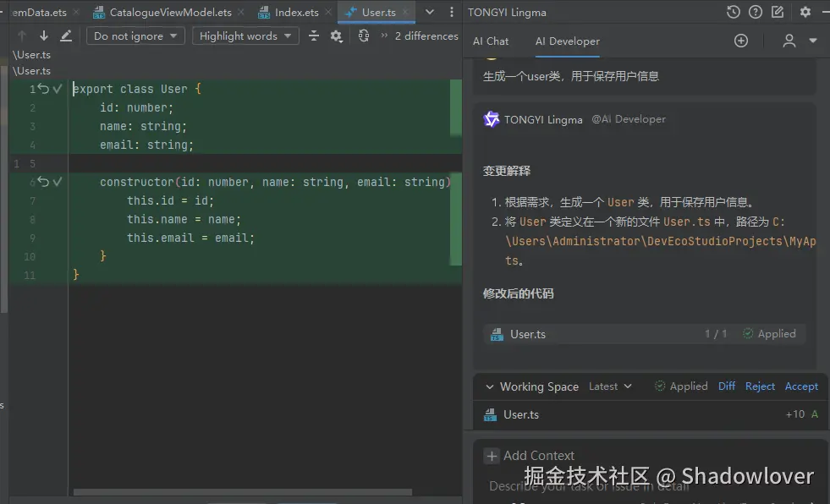The image size is (830, 504).
Task: Open the 'Highlight words' dropdown
Action: pyautogui.click(x=245, y=36)
